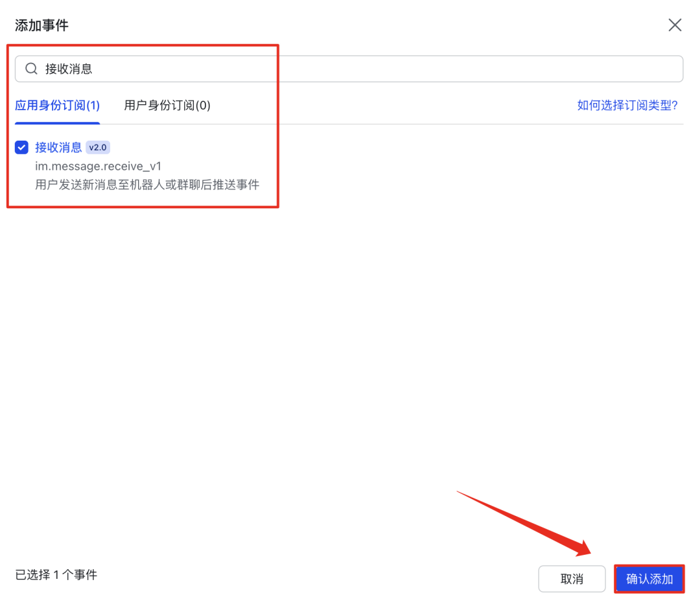This screenshot has height=608, width=700.
Task: Click the 添加事件 dialog title
Action: pos(41,25)
